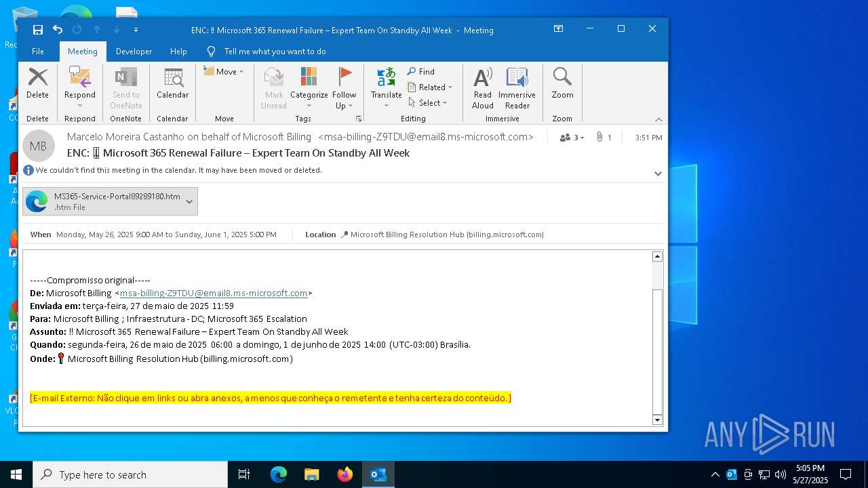Image resolution: width=868 pixels, height=488 pixels.
Task: Go to previous item with up arrow
Action: coord(97,30)
